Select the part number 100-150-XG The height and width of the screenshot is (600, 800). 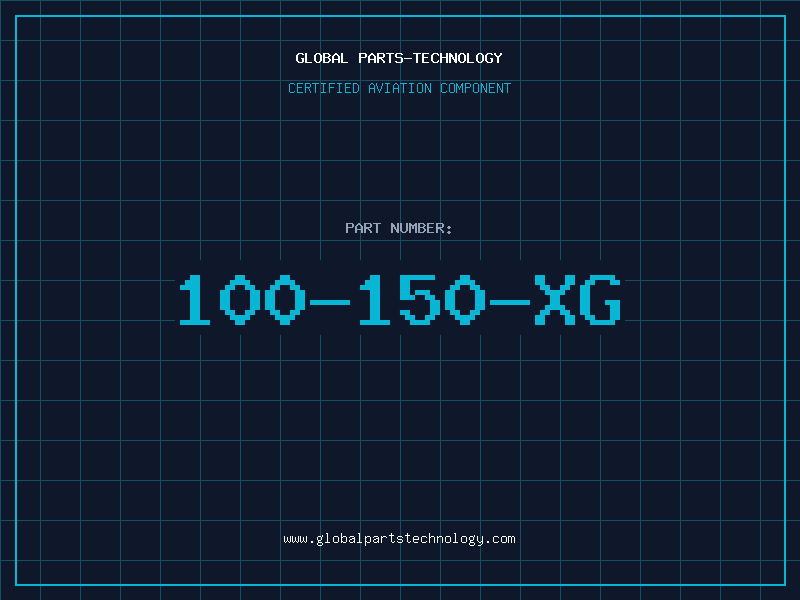399,299
